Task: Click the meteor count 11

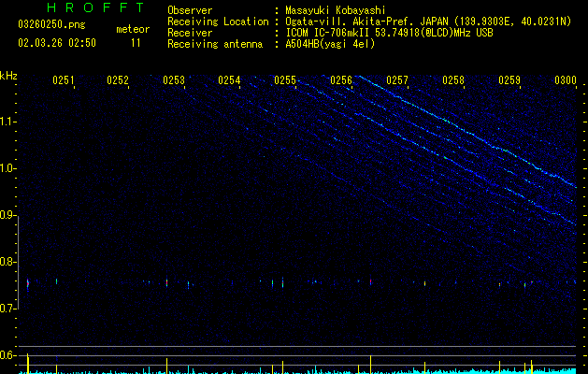Action: click(136, 43)
